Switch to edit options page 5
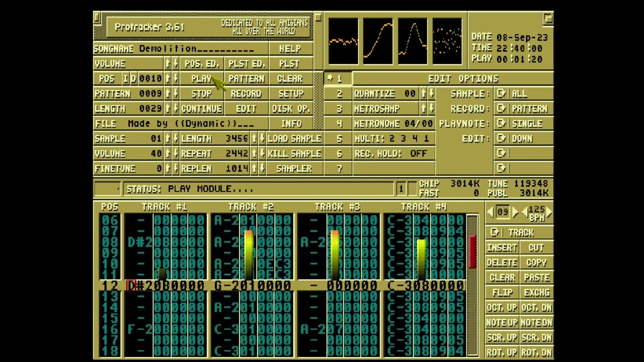The height and width of the screenshot is (362, 644). click(338, 139)
